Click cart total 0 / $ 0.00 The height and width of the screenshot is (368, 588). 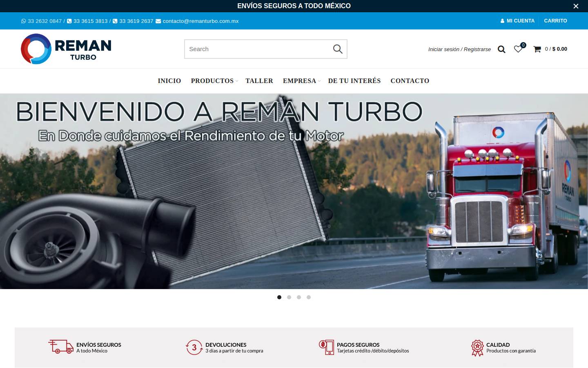pyautogui.click(x=556, y=49)
